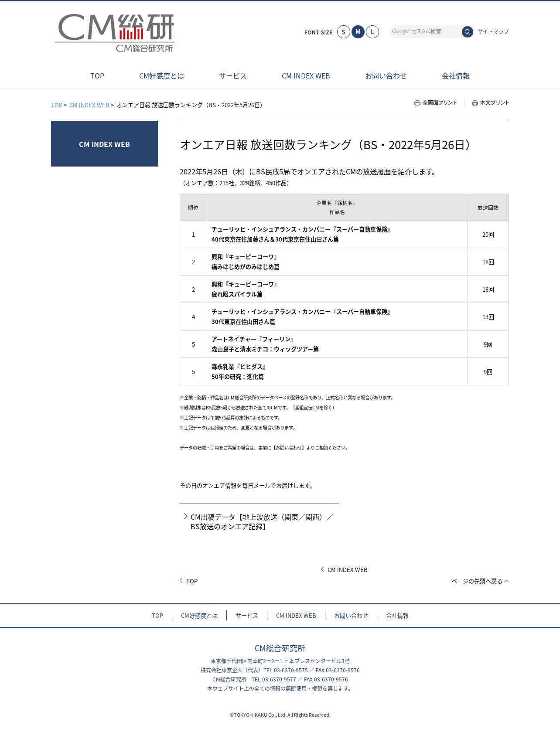The height and width of the screenshot is (732, 560).
Task: Open CM INDEX WEB in footer navigation
Action: click(x=296, y=616)
